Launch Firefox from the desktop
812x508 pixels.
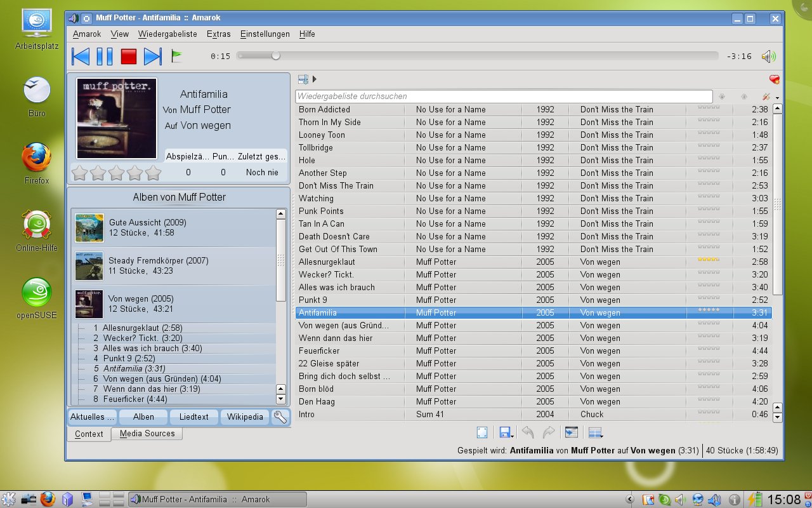coord(37,164)
